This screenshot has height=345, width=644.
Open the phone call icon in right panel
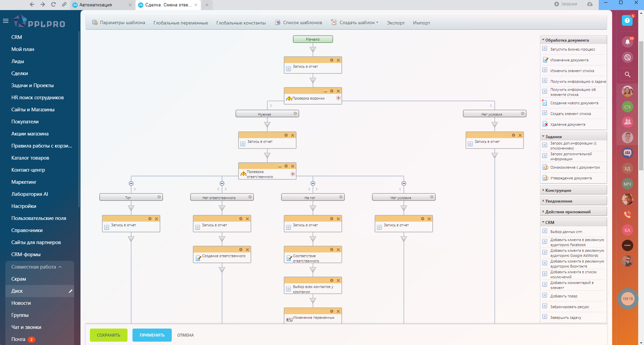627,214
